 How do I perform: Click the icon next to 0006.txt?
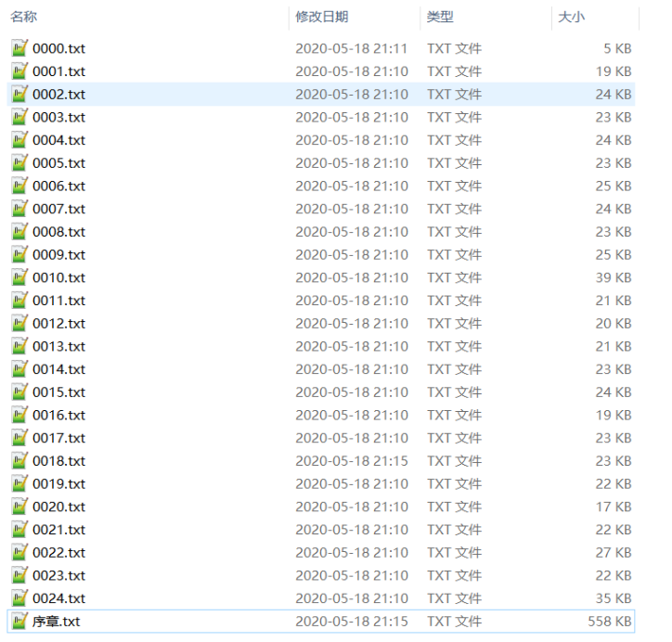coord(20,186)
